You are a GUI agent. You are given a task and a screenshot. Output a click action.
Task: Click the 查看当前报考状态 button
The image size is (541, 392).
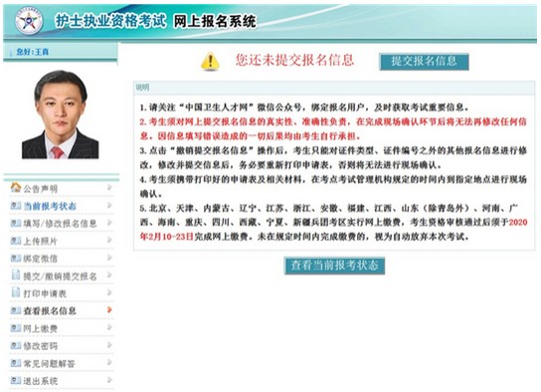334,266
